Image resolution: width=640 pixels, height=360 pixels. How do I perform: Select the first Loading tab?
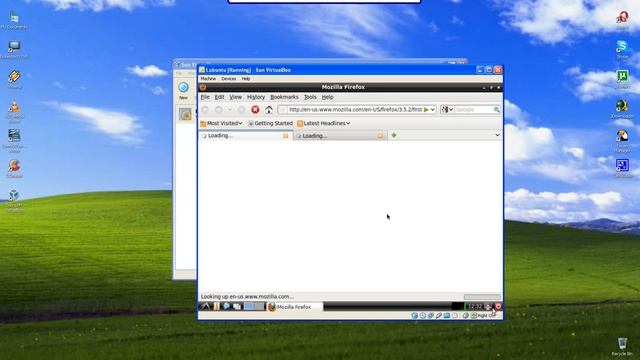245,136
